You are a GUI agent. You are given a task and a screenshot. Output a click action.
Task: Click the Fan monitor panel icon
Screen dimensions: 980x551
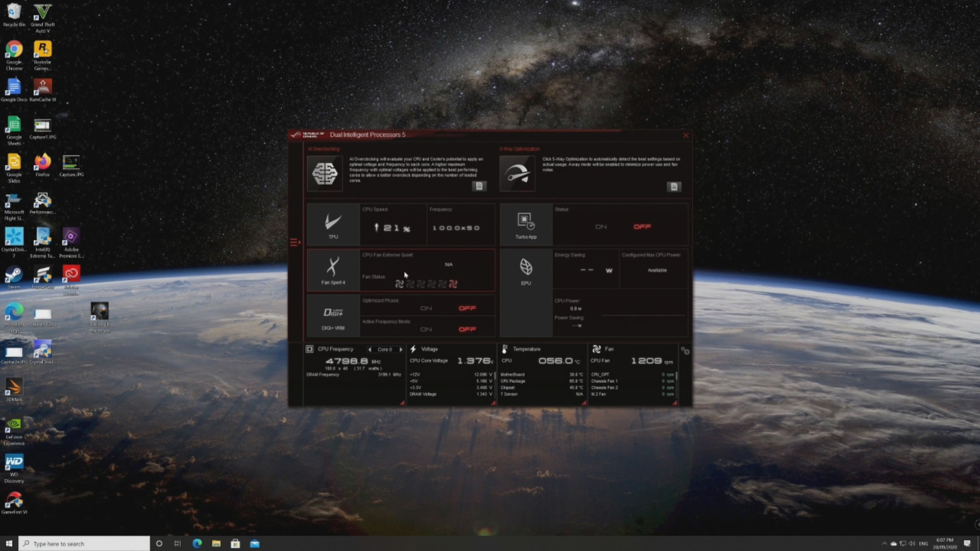point(596,349)
